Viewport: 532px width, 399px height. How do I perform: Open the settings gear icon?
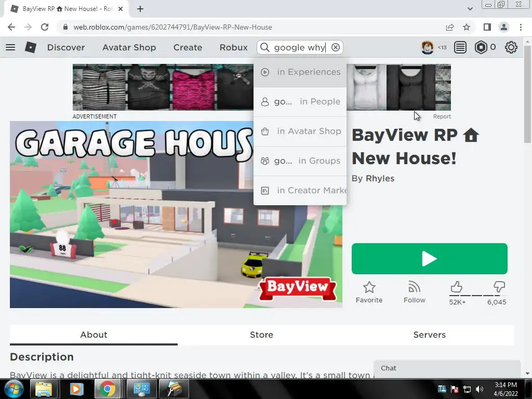(511, 47)
